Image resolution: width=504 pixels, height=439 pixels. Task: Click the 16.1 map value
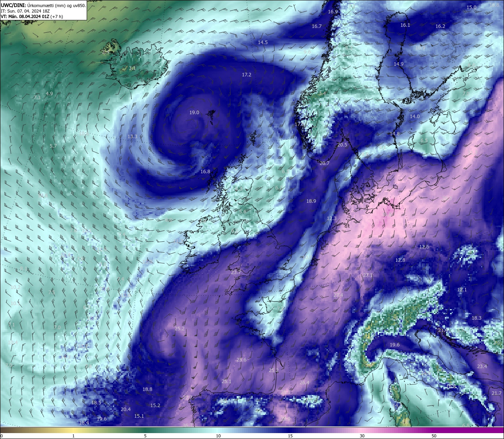tap(405, 25)
